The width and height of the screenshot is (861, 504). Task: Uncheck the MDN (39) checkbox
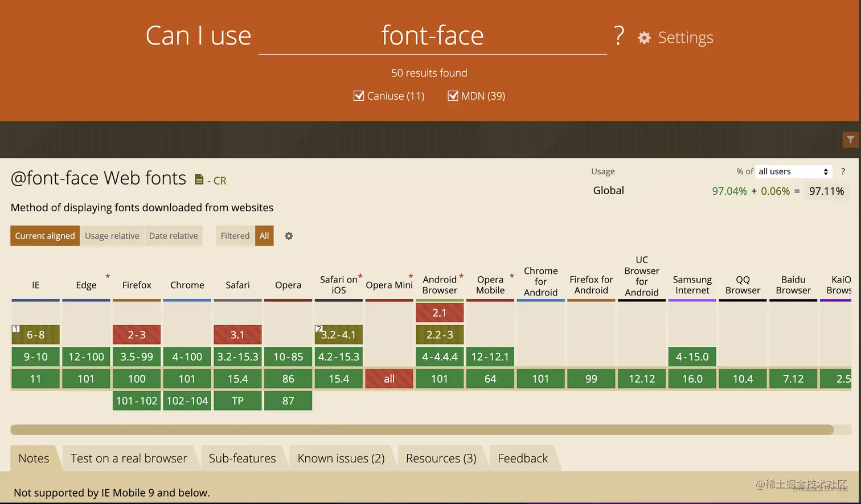453,96
